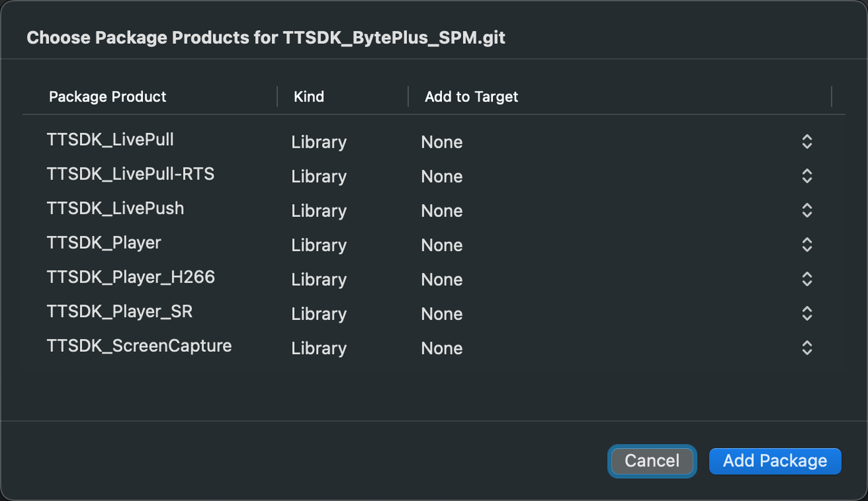Screen dimensions: 868x501
Task: Click Library kind cell for TTSDK_ScreenCapture
Action: [319, 348]
